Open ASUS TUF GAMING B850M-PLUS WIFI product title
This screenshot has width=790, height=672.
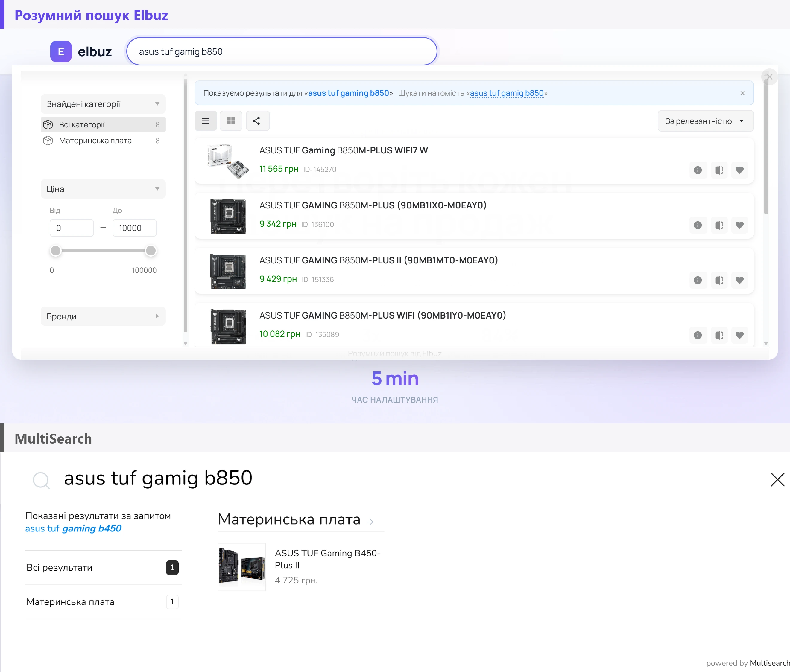point(383,316)
